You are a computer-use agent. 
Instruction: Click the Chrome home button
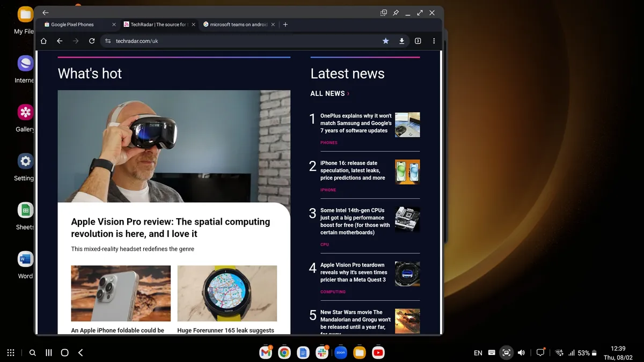coord(44,41)
